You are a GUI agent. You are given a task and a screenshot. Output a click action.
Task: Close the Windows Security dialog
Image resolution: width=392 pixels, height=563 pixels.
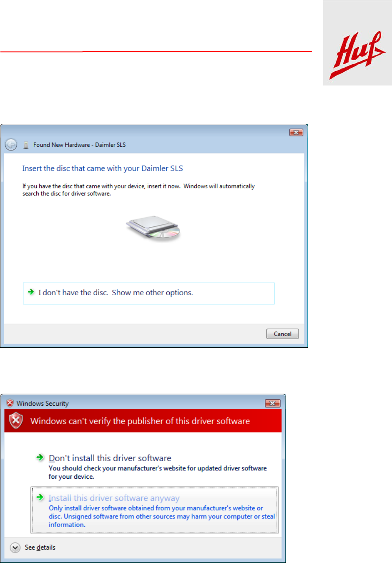(x=272, y=403)
